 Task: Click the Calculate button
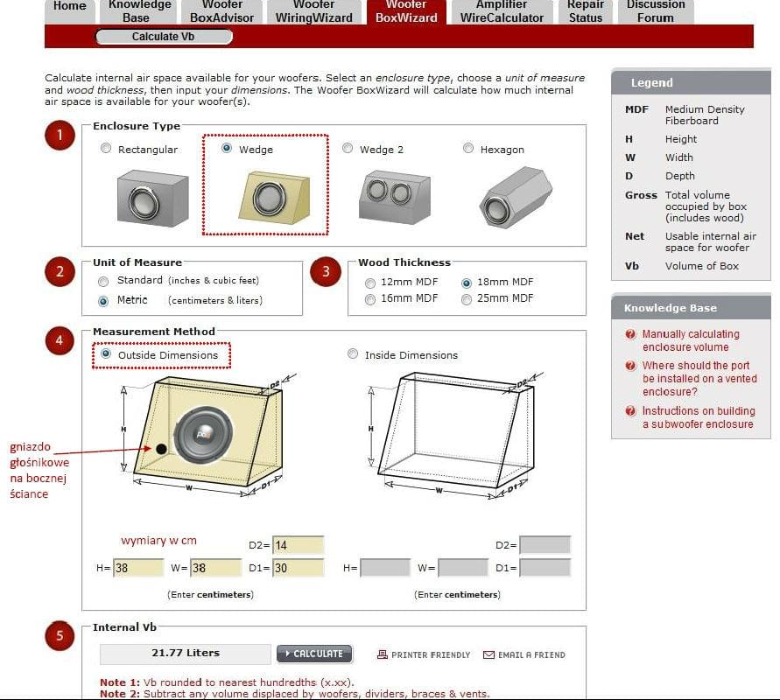coord(314,654)
